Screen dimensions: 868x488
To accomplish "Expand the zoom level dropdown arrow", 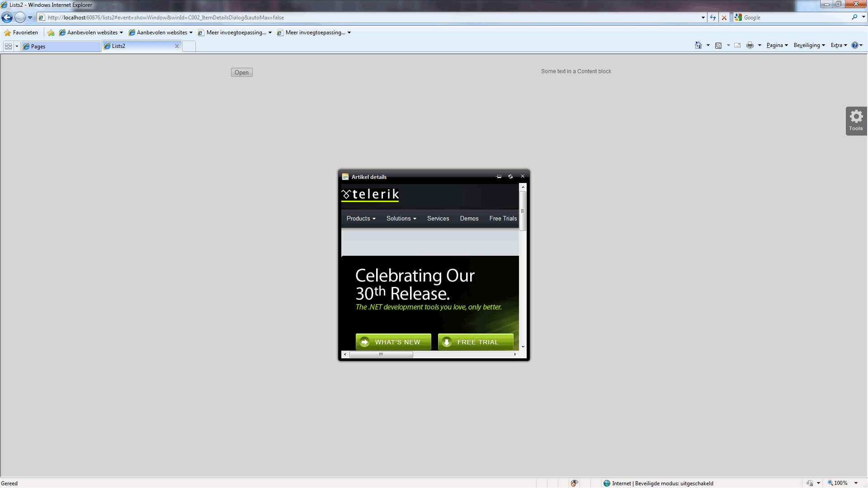I will [x=856, y=483].
